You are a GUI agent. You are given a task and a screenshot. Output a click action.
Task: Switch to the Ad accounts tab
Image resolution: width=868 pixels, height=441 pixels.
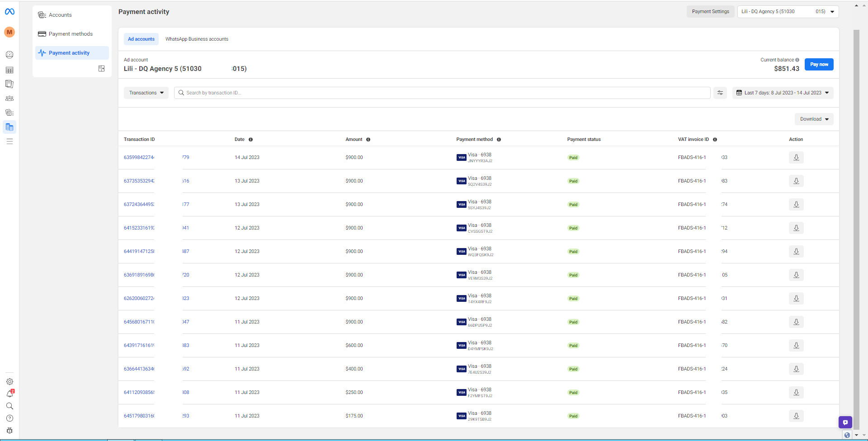[141, 39]
